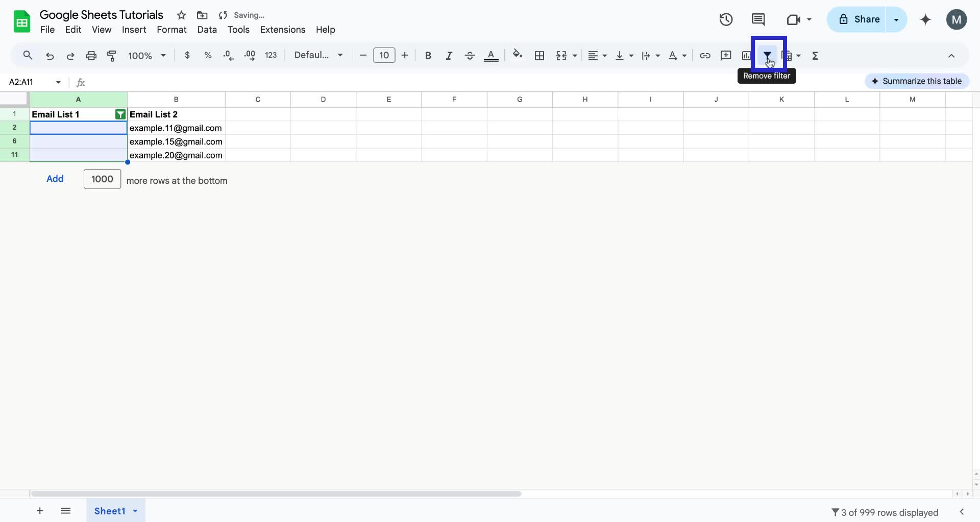Open the fill color picker
980x522 pixels.
(518, 55)
